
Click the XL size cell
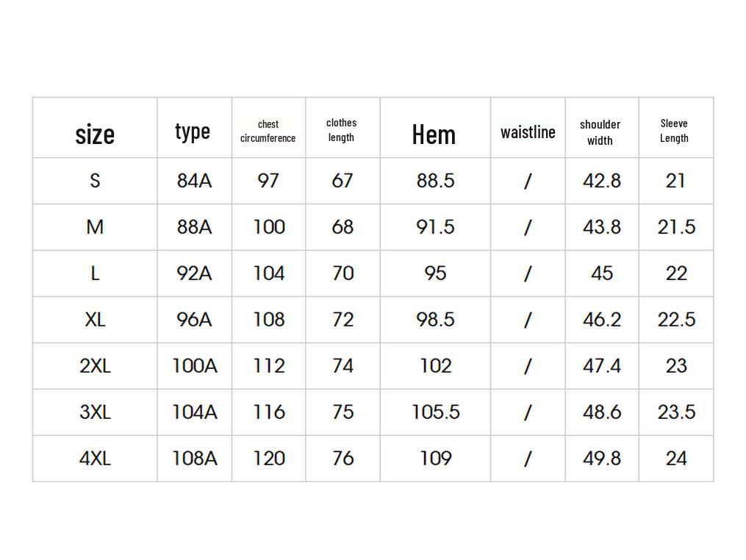[x=95, y=320]
